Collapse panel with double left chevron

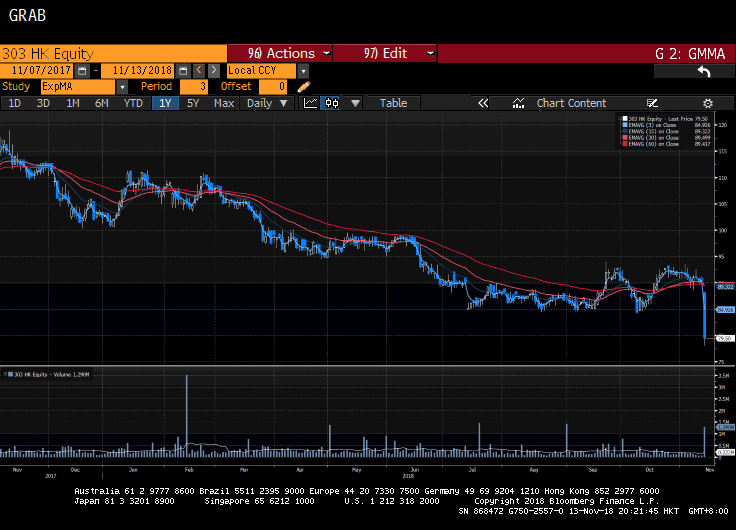(x=483, y=103)
